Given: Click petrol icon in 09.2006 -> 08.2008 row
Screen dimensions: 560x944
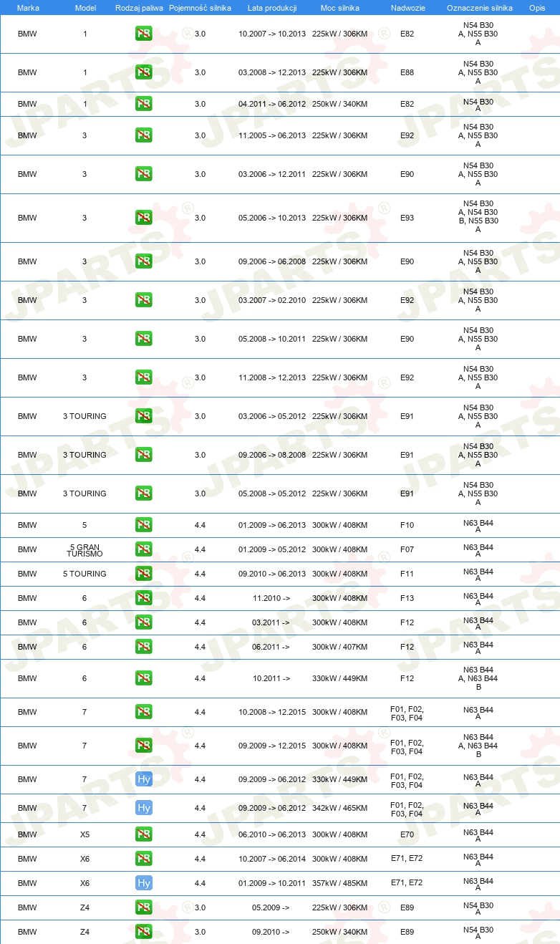Looking at the screenshot, I should pyautogui.click(x=143, y=455).
